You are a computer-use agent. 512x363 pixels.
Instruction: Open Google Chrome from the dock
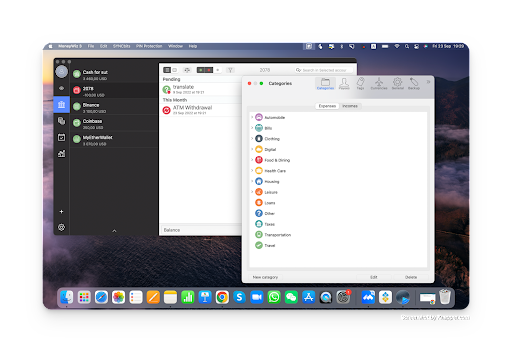pyautogui.click(x=222, y=297)
